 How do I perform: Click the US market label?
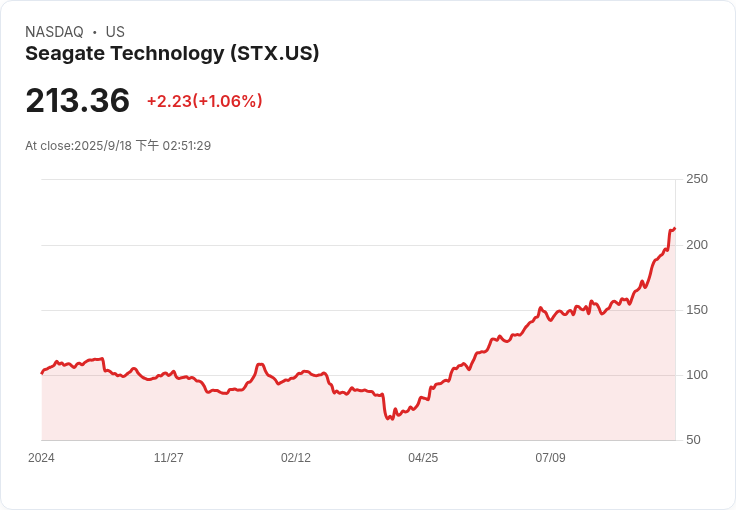tap(115, 32)
